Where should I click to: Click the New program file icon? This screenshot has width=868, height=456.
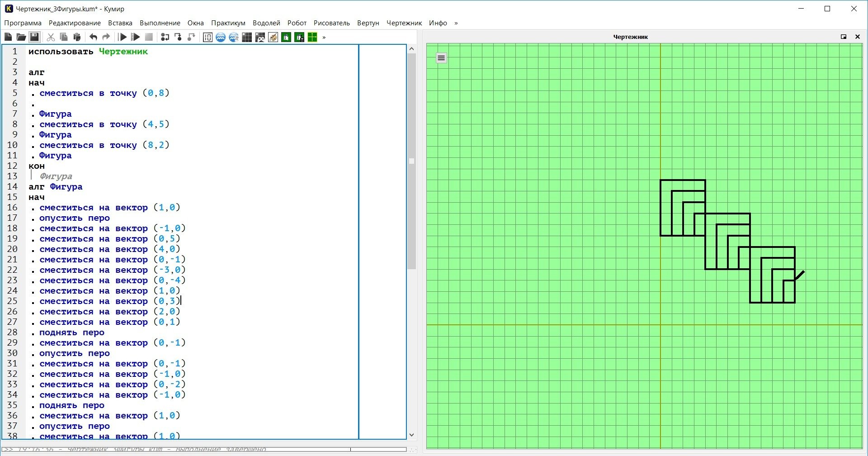(8, 37)
